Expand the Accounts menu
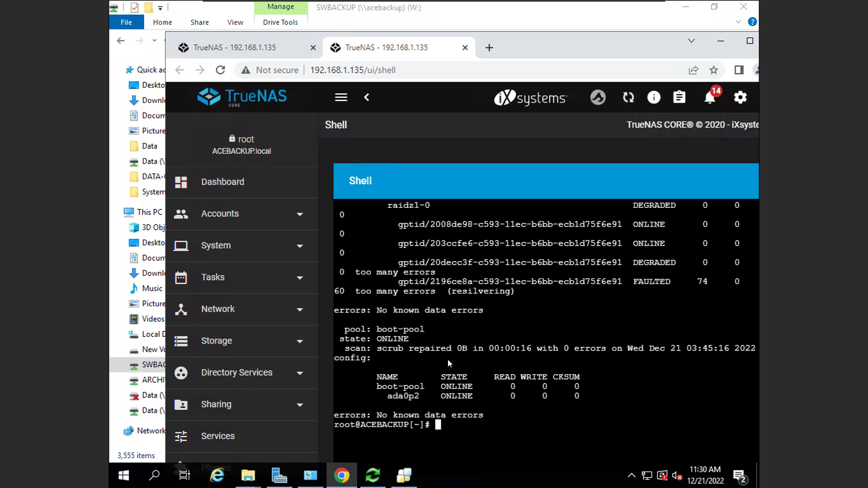Viewport: 868px width, 488px height. (x=241, y=214)
